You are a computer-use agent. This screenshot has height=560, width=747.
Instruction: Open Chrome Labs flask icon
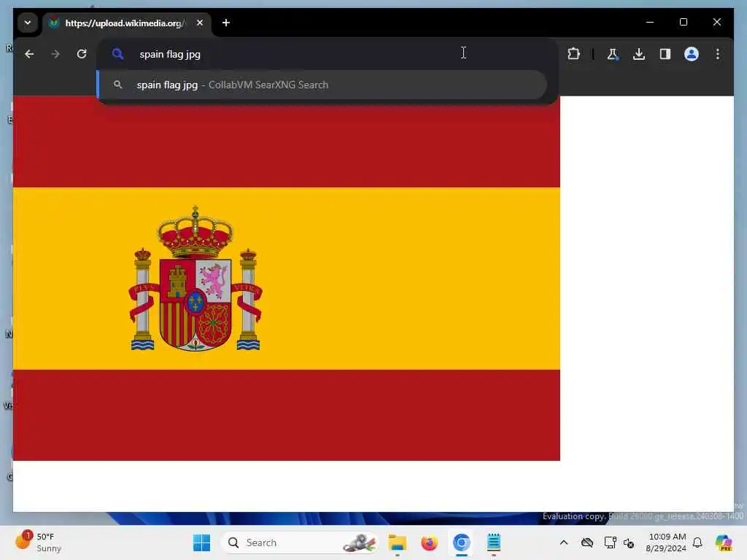(613, 54)
